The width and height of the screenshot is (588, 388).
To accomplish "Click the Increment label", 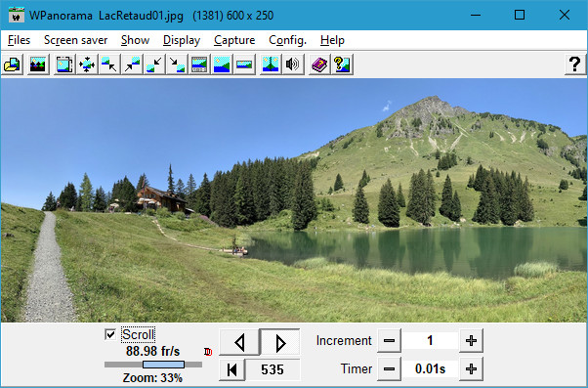I will [344, 340].
